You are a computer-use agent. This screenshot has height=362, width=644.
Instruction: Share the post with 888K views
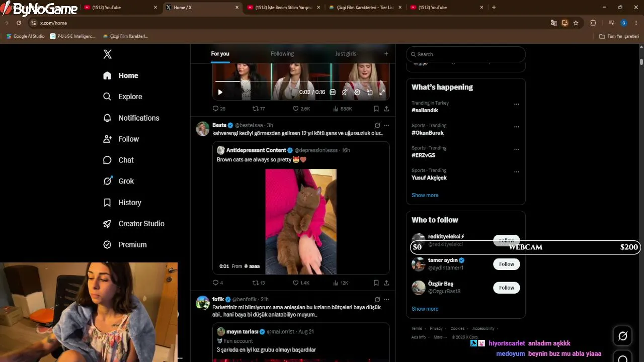(x=386, y=109)
